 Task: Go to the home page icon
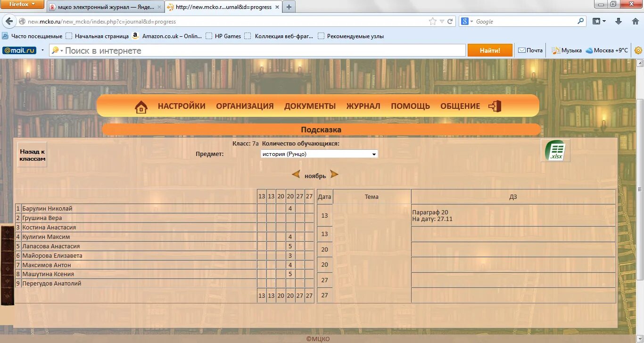tap(141, 107)
